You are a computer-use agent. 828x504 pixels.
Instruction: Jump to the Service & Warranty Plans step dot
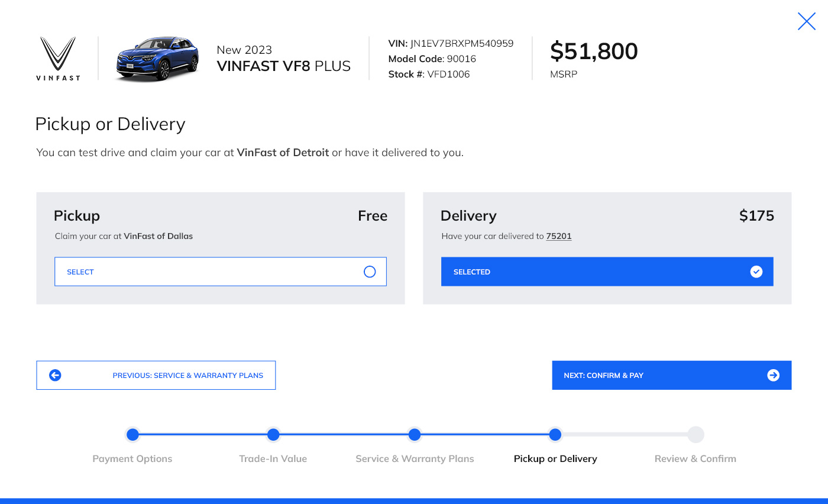(415, 435)
